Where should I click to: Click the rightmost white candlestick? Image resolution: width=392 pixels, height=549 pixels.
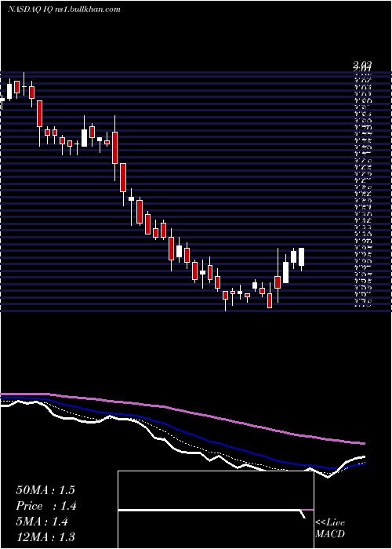pyautogui.click(x=301, y=256)
